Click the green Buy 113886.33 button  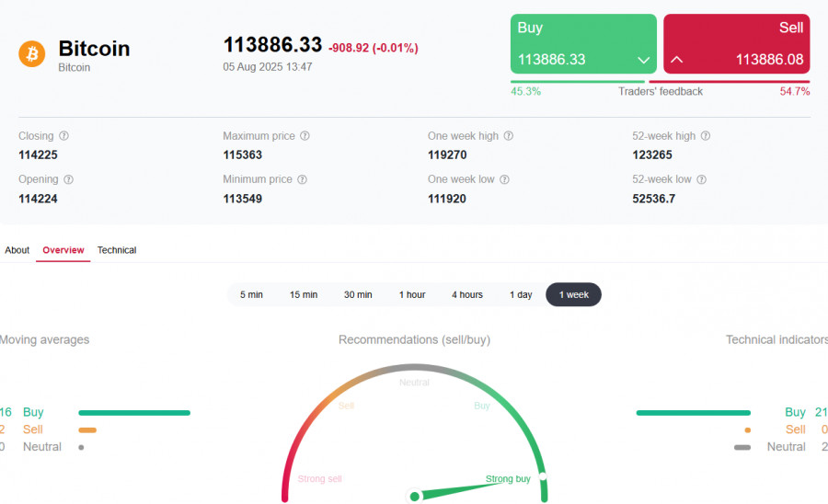[583, 44]
